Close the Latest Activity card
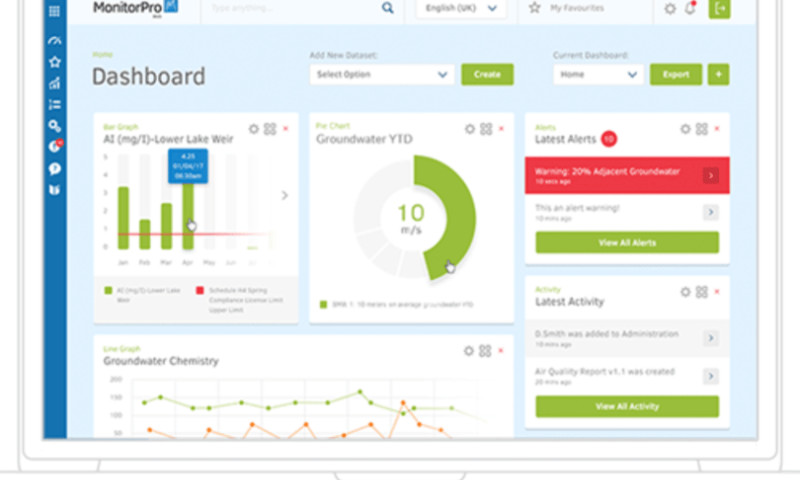This screenshot has height=480, width=800. coord(717,292)
